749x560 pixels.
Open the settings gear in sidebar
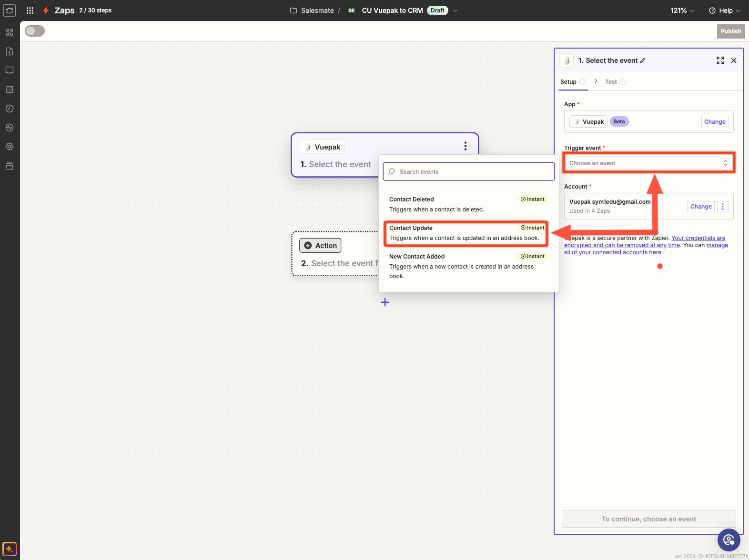point(10,147)
